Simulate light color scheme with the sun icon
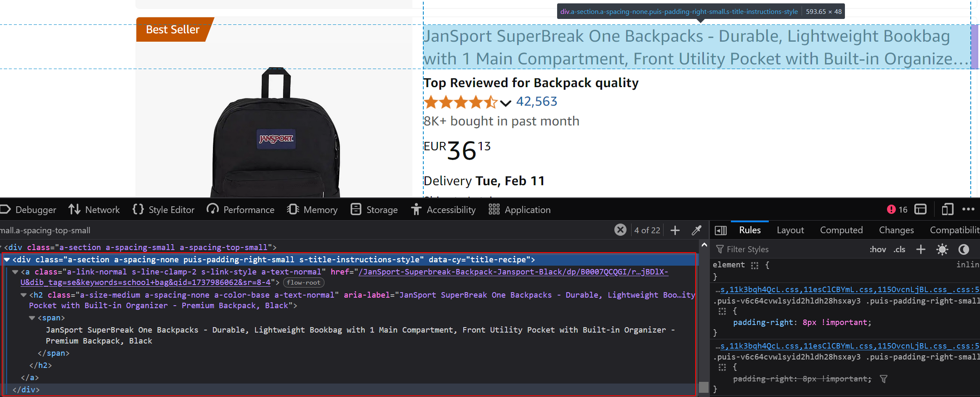The height and width of the screenshot is (397, 980). 942,249
